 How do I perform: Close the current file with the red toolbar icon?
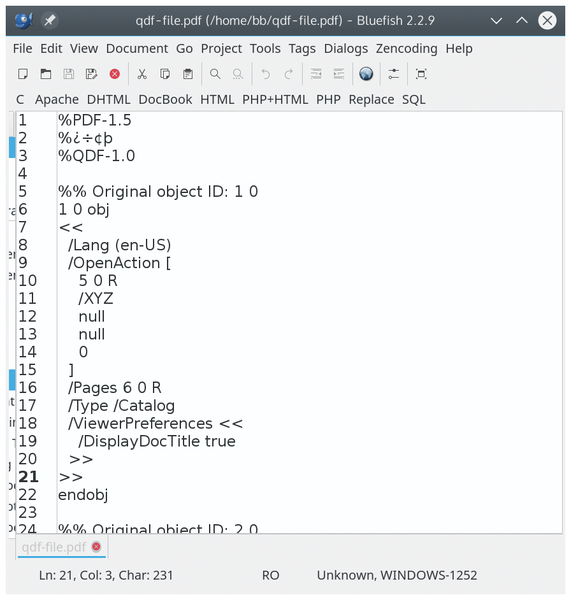(x=114, y=74)
